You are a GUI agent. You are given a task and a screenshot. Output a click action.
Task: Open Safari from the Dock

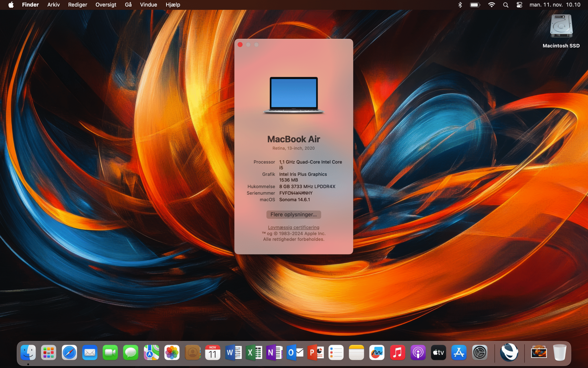tap(69, 352)
